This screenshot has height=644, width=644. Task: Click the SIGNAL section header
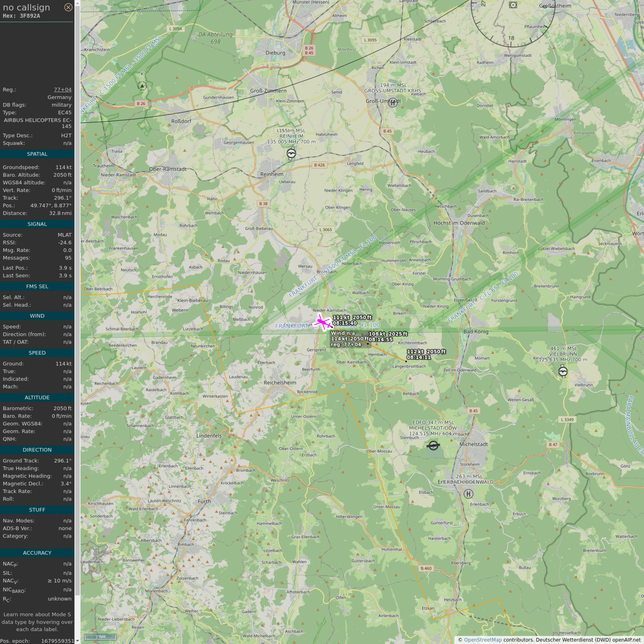(x=37, y=224)
